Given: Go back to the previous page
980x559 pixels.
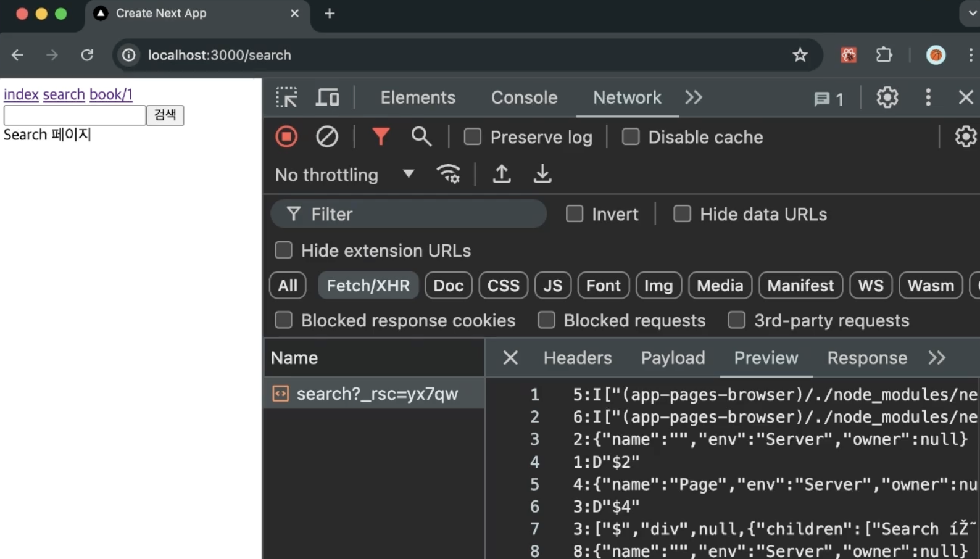Looking at the screenshot, I should (17, 55).
